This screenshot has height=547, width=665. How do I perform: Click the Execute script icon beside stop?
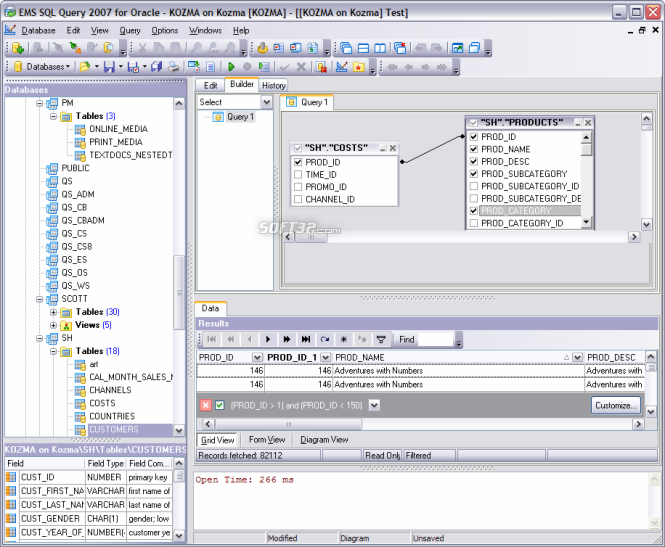264,67
